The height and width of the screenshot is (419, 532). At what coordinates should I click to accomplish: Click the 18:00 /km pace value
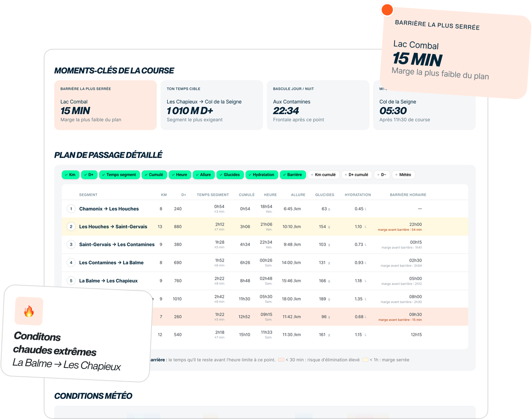pyautogui.click(x=291, y=299)
